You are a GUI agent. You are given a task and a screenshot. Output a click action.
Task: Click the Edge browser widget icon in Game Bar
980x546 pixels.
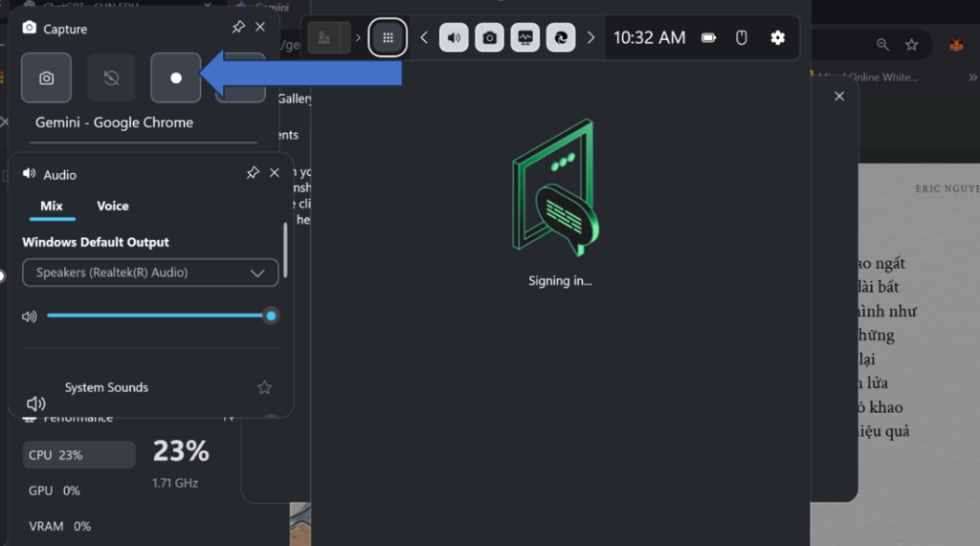coord(560,38)
